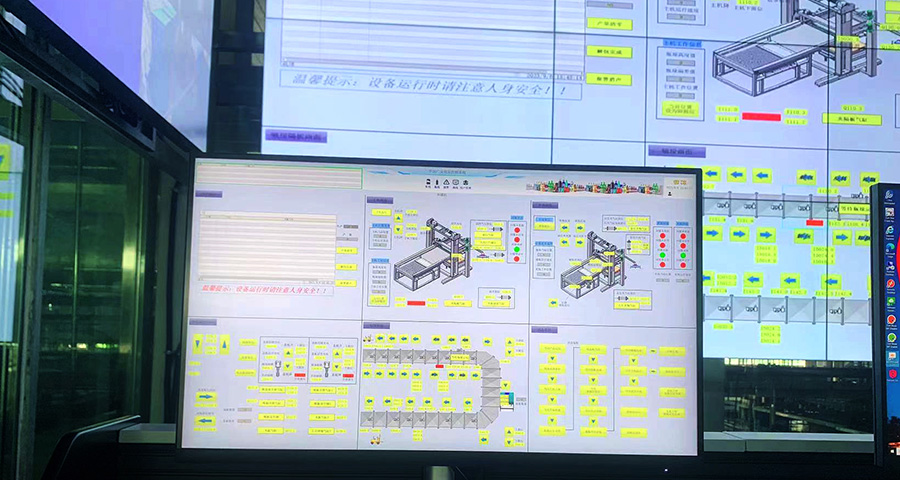This screenshot has width=900, height=480.
Task: Select the header label of the bottom-right flowchart panel
Action: click(x=546, y=329)
